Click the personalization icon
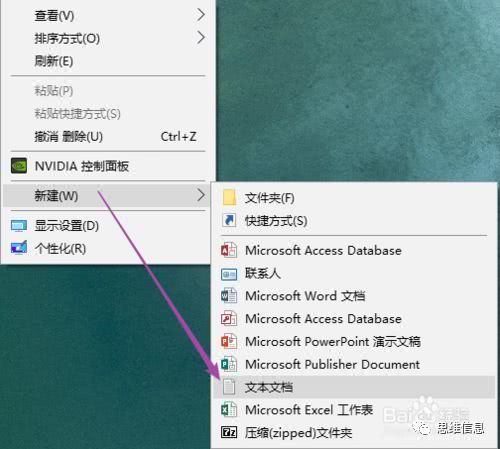Image resolution: width=500 pixels, height=449 pixels. [x=19, y=248]
